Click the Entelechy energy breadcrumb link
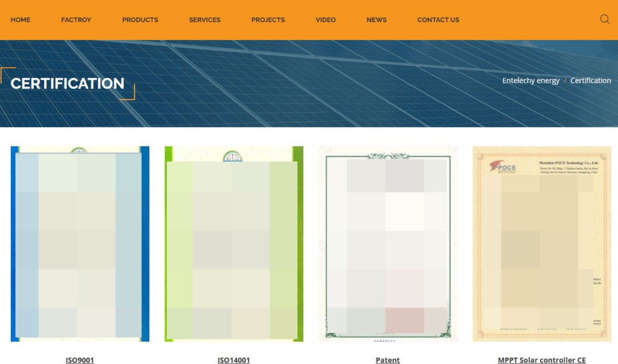This screenshot has width=618, height=364. tap(531, 80)
